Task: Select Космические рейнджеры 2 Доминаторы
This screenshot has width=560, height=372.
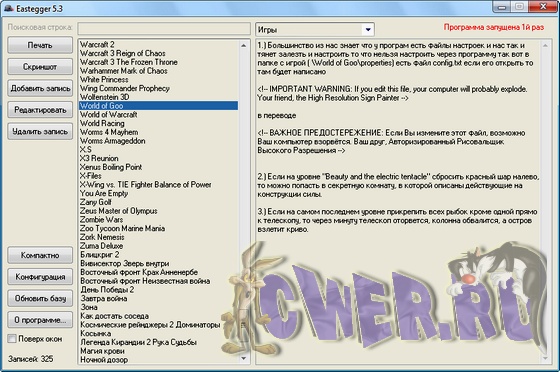Action: (x=158, y=325)
